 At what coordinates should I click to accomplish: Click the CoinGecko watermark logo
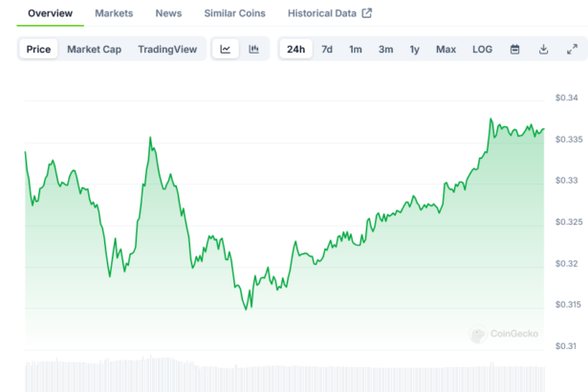click(x=504, y=334)
